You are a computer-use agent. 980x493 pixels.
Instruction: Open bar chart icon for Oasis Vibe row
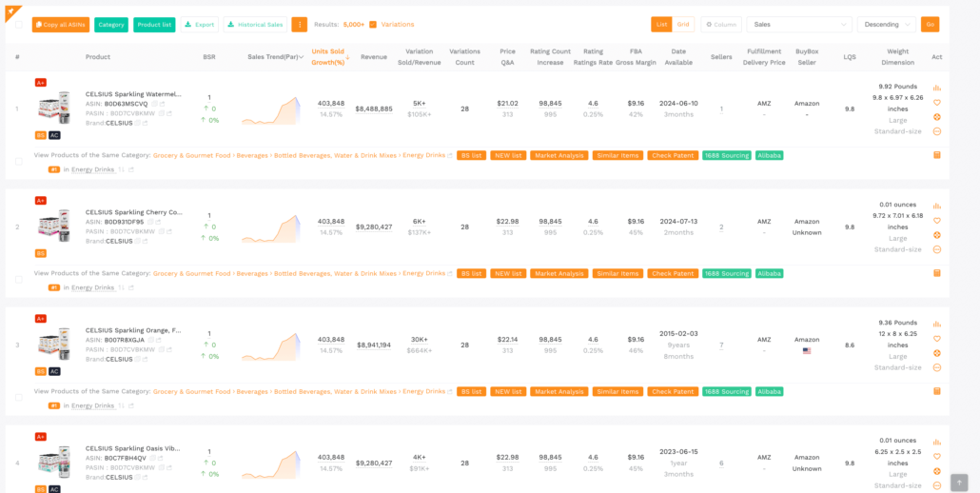[x=936, y=443]
